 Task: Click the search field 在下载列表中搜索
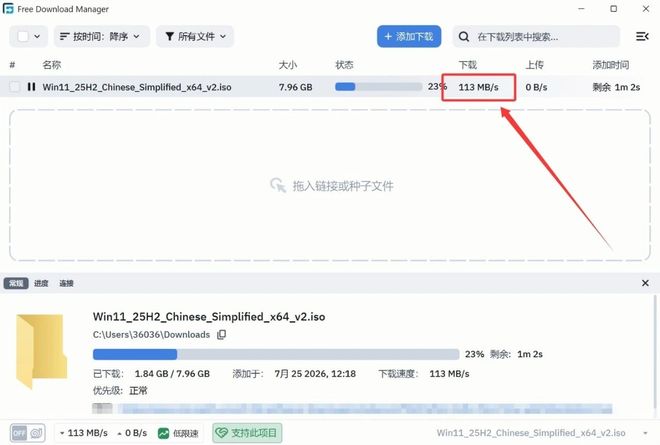click(536, 37)
